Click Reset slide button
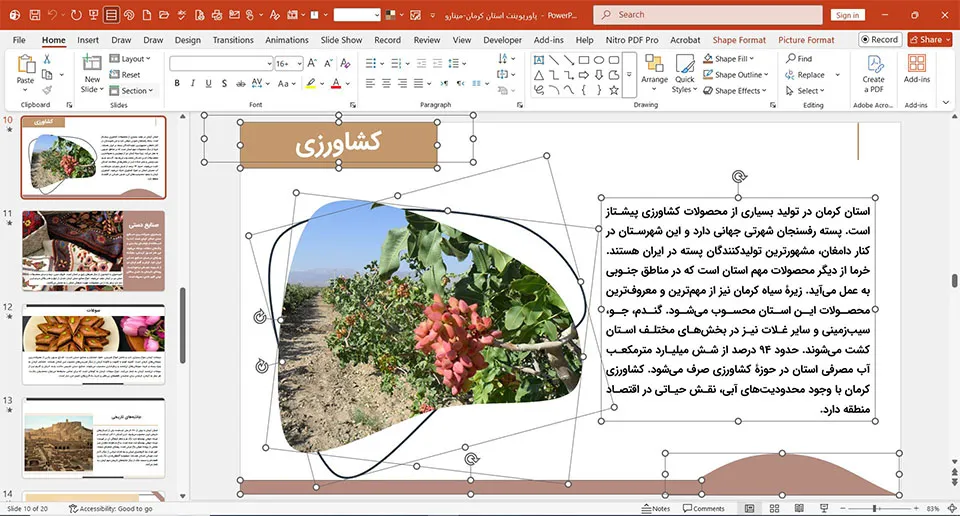This screenshot has height=516, width=960. [x=125, y=75]
